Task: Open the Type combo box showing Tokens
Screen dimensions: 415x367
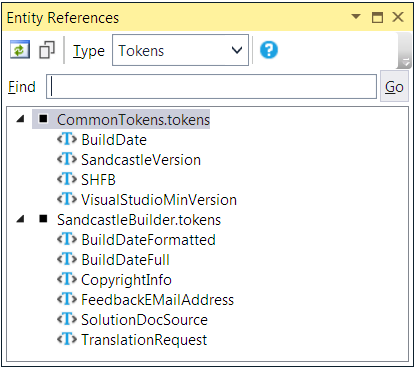Action: coord(180,50)
